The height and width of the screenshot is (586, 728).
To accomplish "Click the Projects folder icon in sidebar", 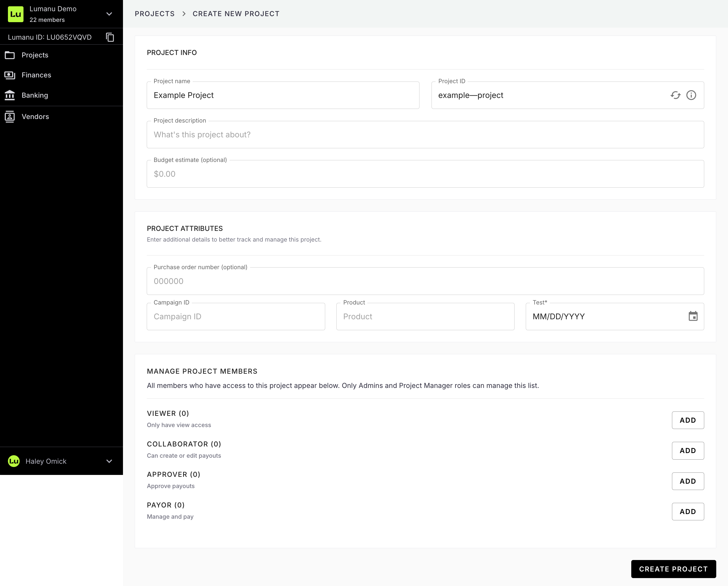I will [x=10, y=55].
